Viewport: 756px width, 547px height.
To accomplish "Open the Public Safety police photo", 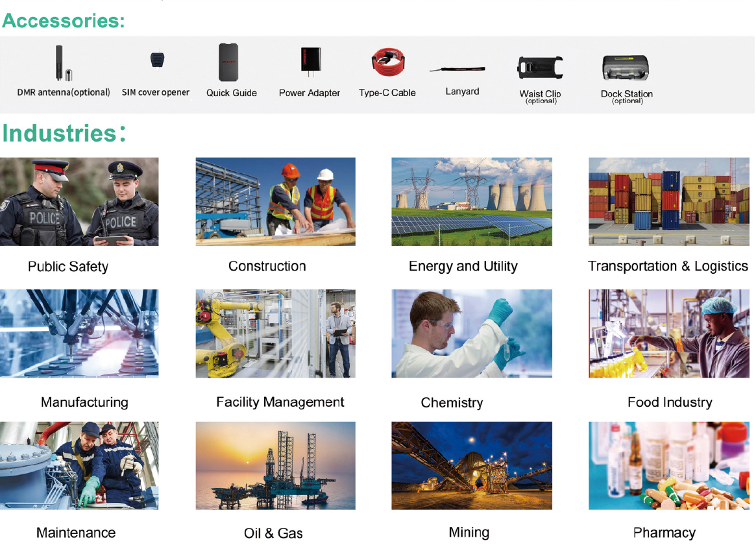I will coord(79,201).
